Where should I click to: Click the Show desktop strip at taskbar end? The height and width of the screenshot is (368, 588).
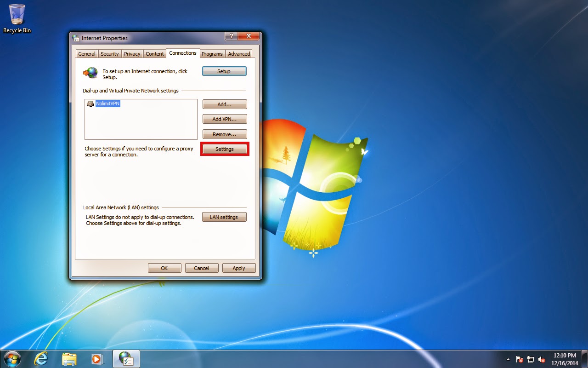pos(585,359)
